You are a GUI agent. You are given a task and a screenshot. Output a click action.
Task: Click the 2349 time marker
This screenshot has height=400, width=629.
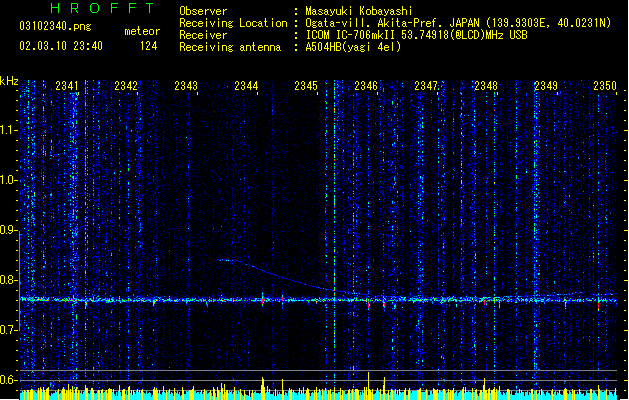click(x=546, y=86)
